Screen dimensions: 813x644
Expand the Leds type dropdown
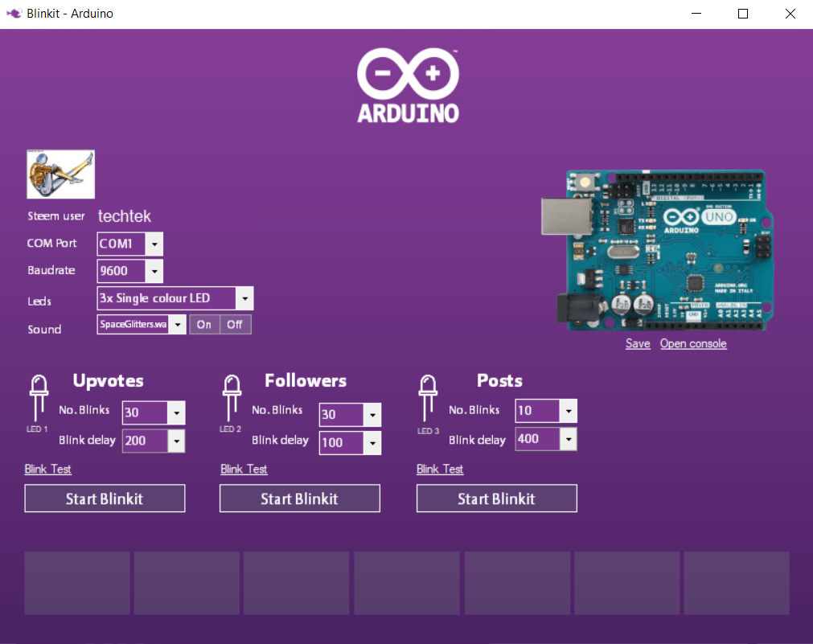pos(244,298)
